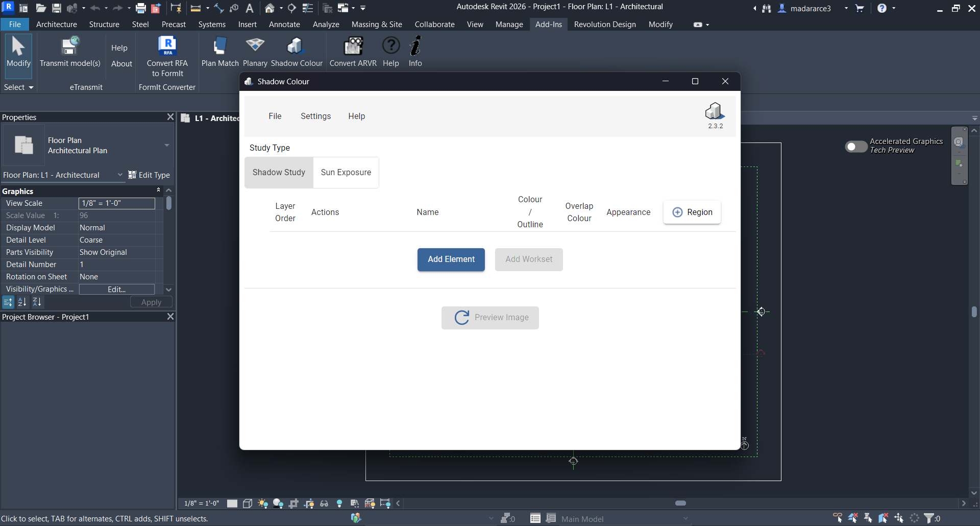
Task: Toggle Shadows icon in view control bar
Action: 278,504
